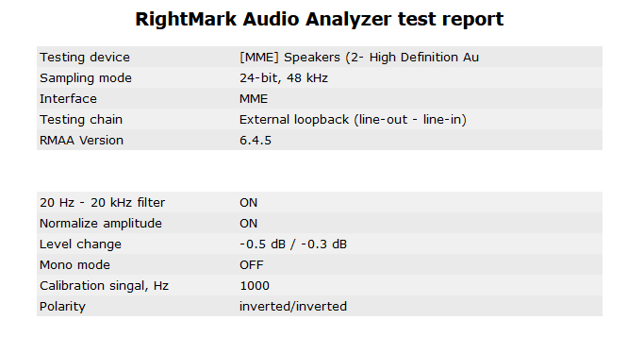644x354 pixels.
Task: Click the OFF value for Mono mode
Action: 252,264
